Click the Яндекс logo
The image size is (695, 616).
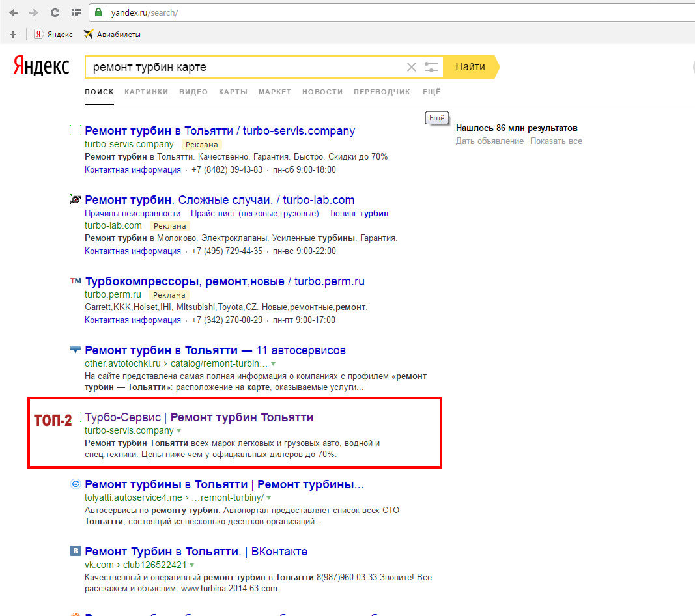point(41,66)
